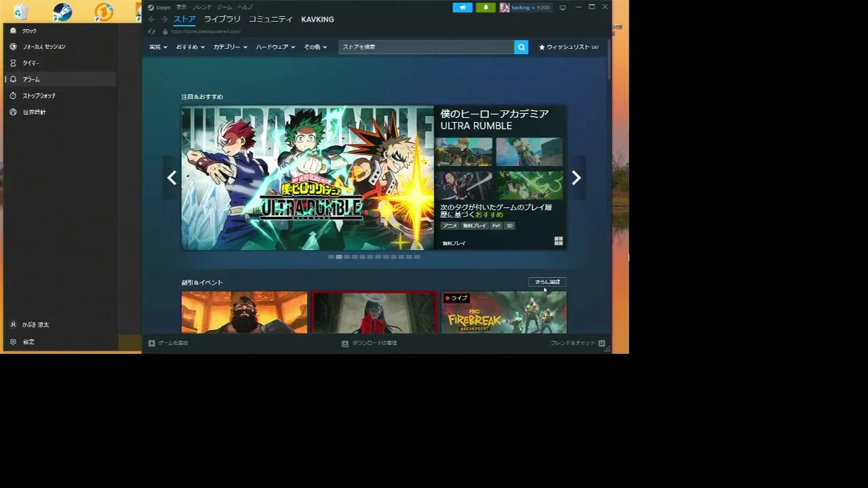The height and width of the screenshot is (488, 868).
Task: Expand the カテゴリー store dropdown
Action: point(231,47)
